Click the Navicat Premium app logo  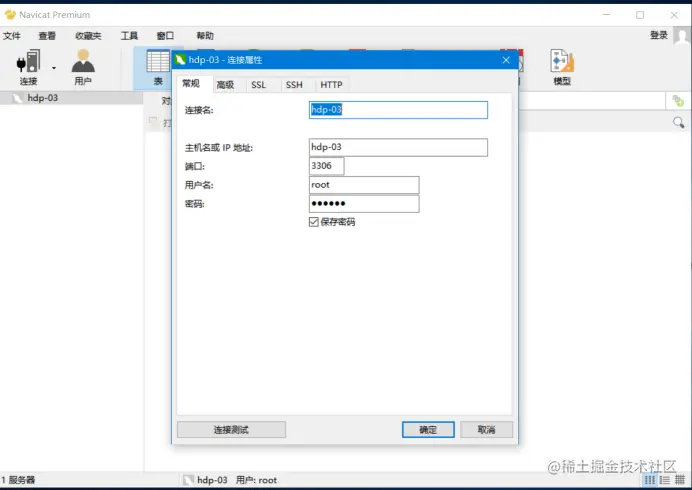coord(10,15)
